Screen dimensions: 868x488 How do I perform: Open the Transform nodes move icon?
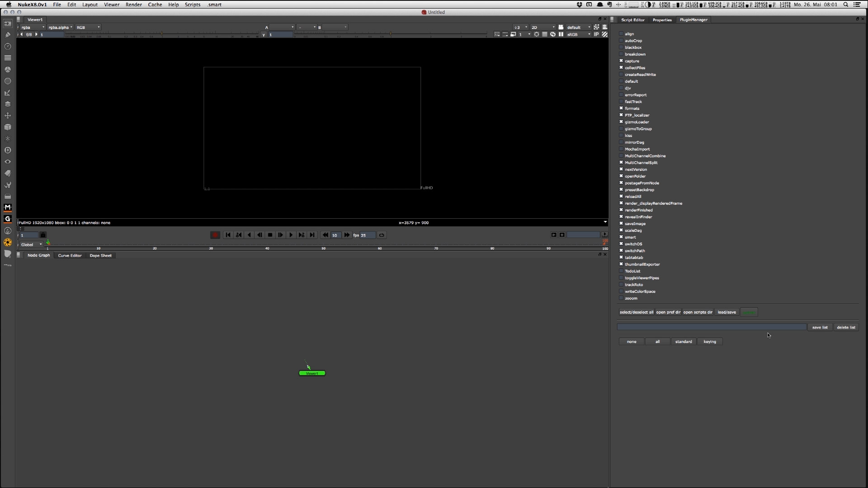(8, 116)
